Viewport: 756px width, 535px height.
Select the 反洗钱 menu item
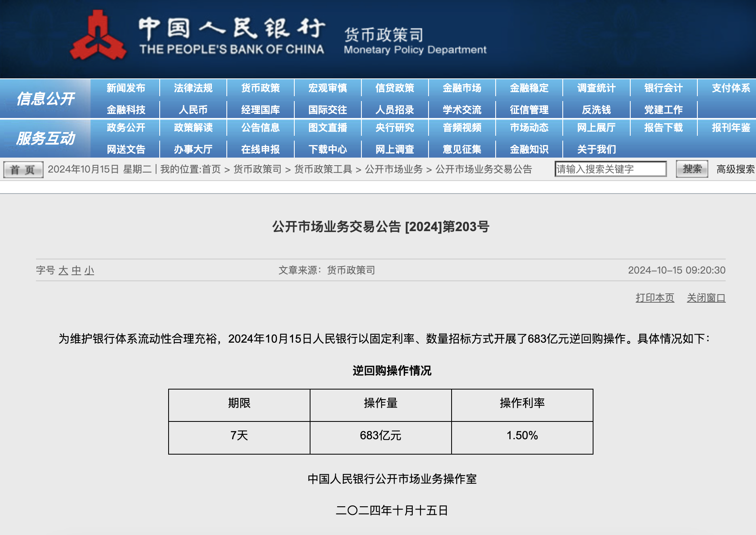coord(596,110)
